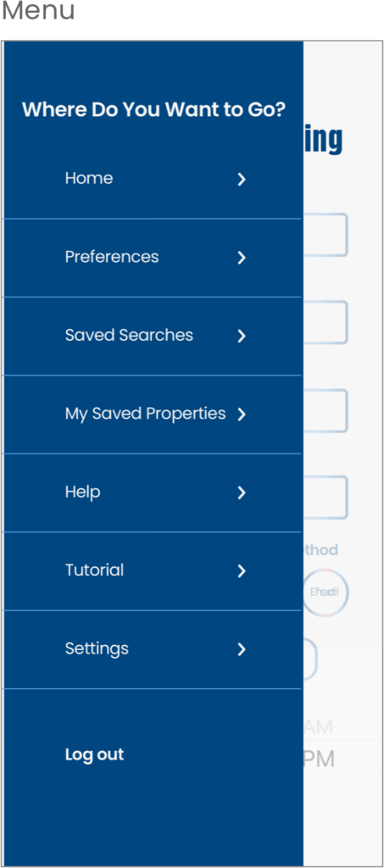Viewport: 384px width, 868px height.
Task: Click the chevron next to Saved Searches
Action: (x=242, y=336)
